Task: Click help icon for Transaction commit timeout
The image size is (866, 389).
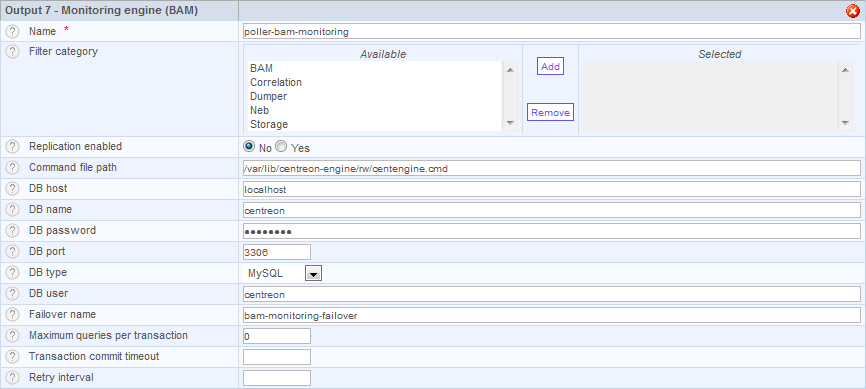Action: point(12,357)
